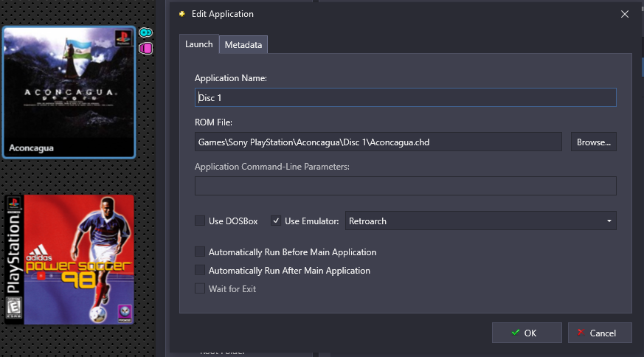Click the magenta badge icon beside Aconcagua cover

(x=145, y=49)
